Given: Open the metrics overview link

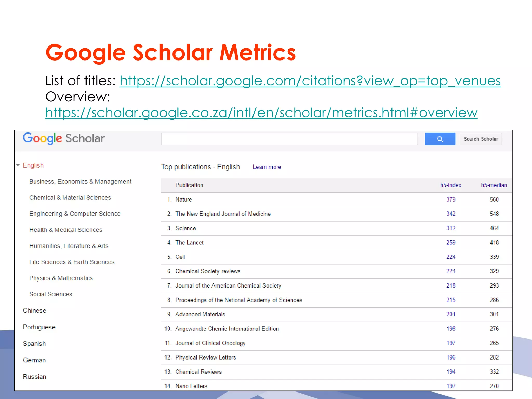Looking at the screenshot, I should point(261,112).
